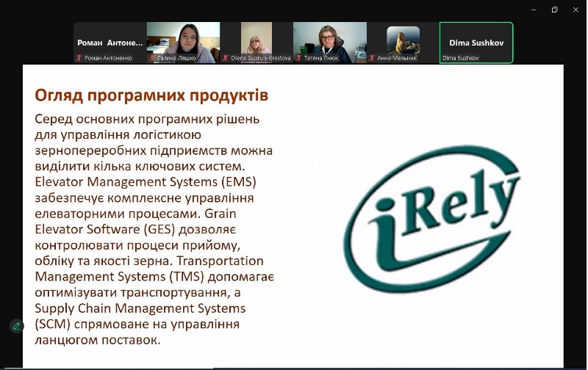Screen dimensions: 588x370
Task: Click text 'Supply Chain Management Systems'
Action: point(140,308)
